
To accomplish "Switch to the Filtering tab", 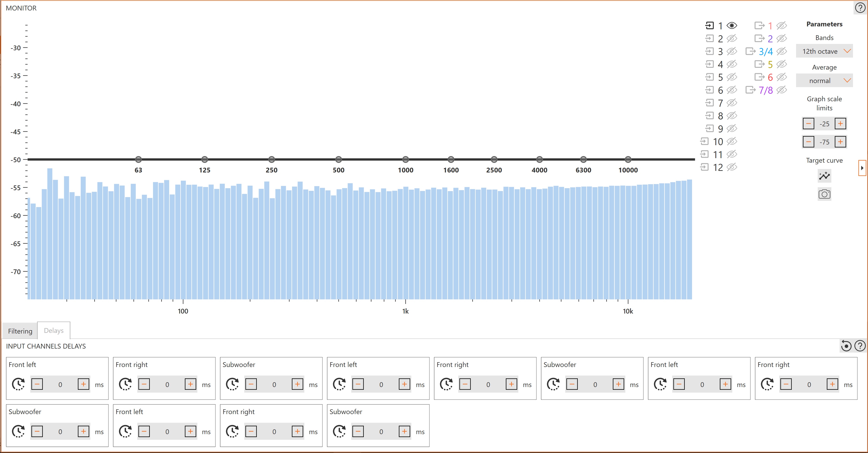I will point(20,331).
